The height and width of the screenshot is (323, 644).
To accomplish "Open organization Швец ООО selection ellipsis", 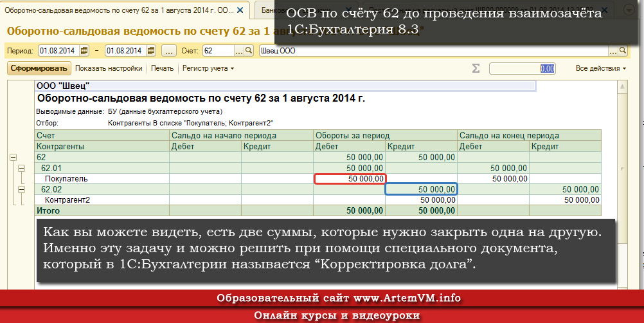I will pyautogui.click(x=613, y=51).
